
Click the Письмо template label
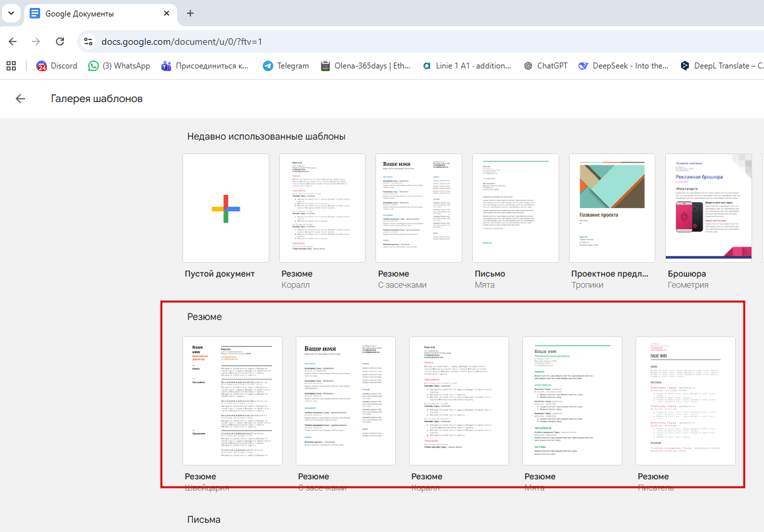coord(489,274)
